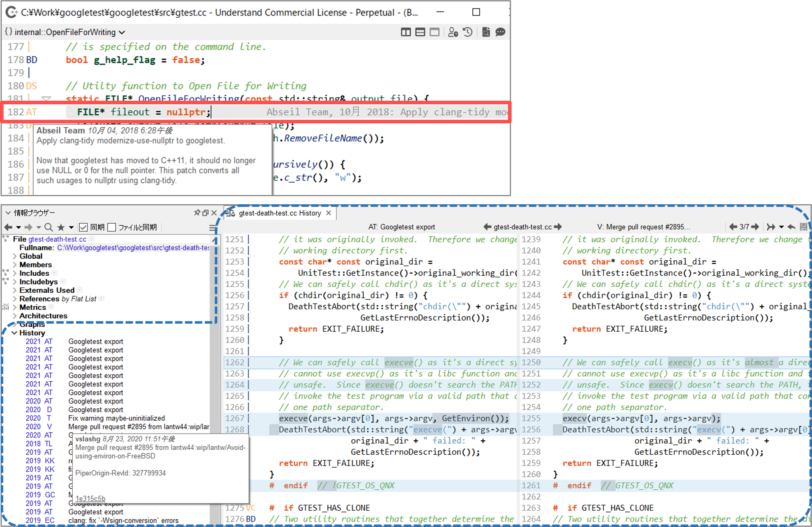The height and width of the screenshot is (527, 812).
Task: Click the merge double-arrow icon
Action: pyautogui.click(x=771, y=227)
